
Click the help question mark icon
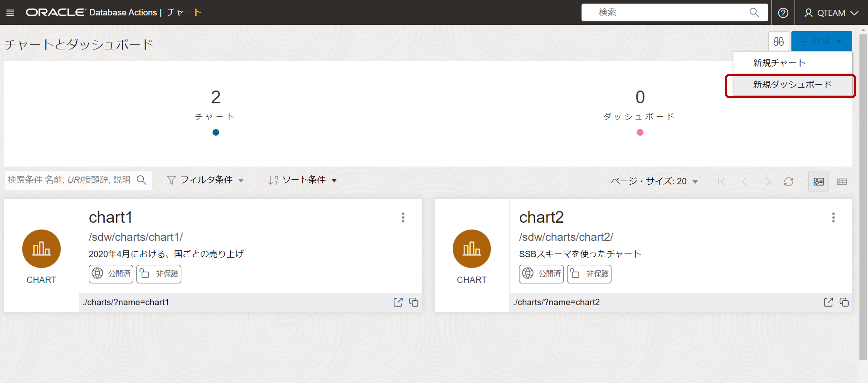pyautogui.click(x=783, y=12)
